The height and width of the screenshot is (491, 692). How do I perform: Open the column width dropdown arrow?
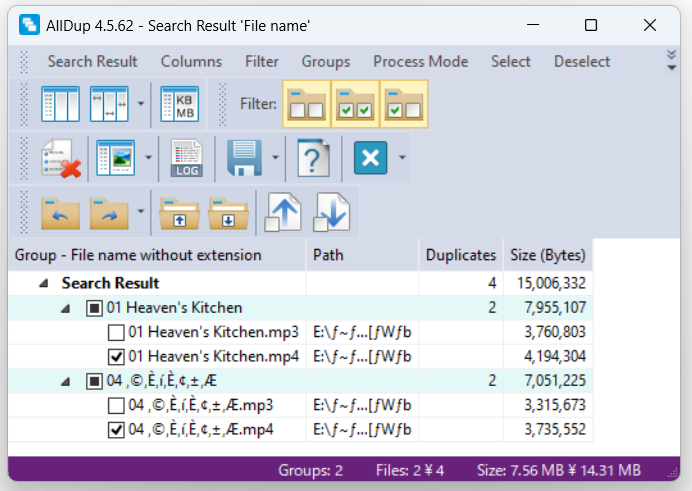point(141,104)
